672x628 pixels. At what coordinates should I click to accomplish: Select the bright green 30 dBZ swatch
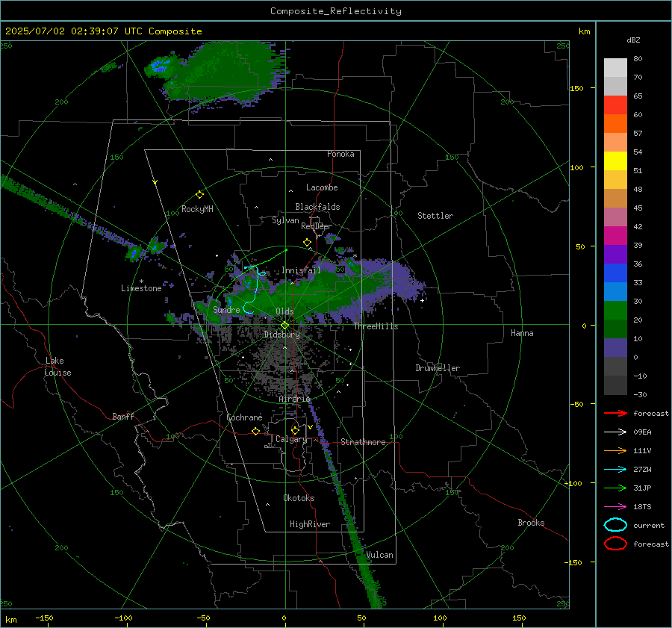click(x=615, y=311)
